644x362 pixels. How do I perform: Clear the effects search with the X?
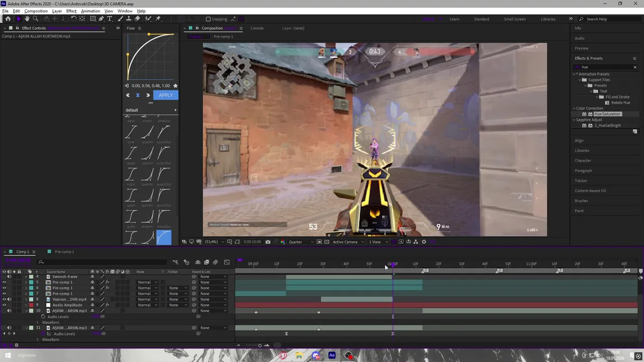(635, 67)
